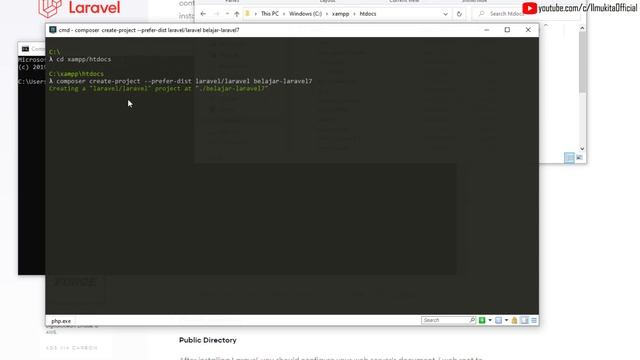This screenshot has height=360, width=640.
Task: Click the Explorer vertical scrollbar up arrow
Action: [582, 28]
